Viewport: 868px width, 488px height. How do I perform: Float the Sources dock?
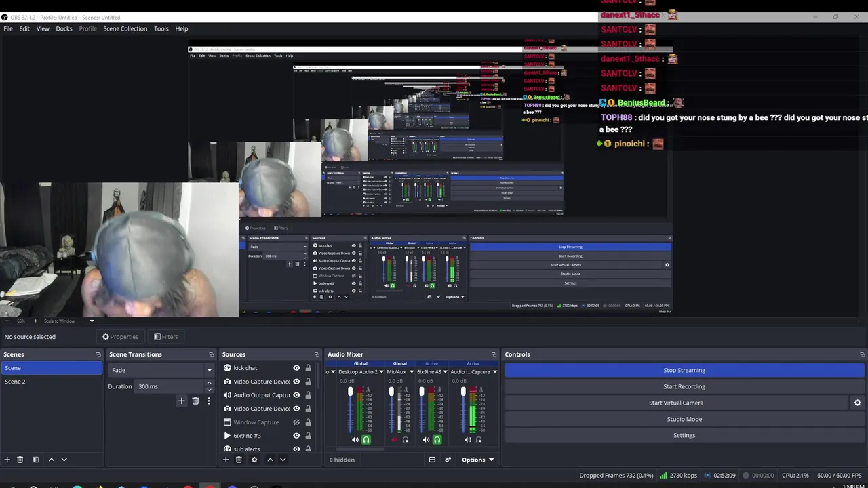tap(317, 354)
